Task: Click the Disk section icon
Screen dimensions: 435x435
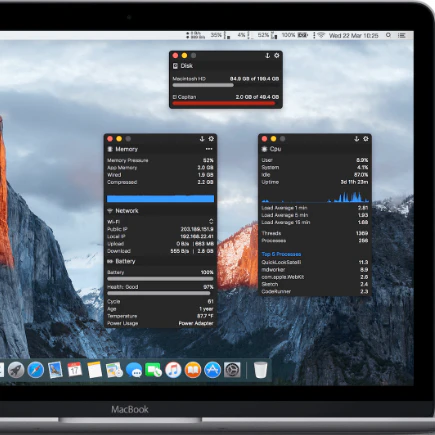Action: 175,66
